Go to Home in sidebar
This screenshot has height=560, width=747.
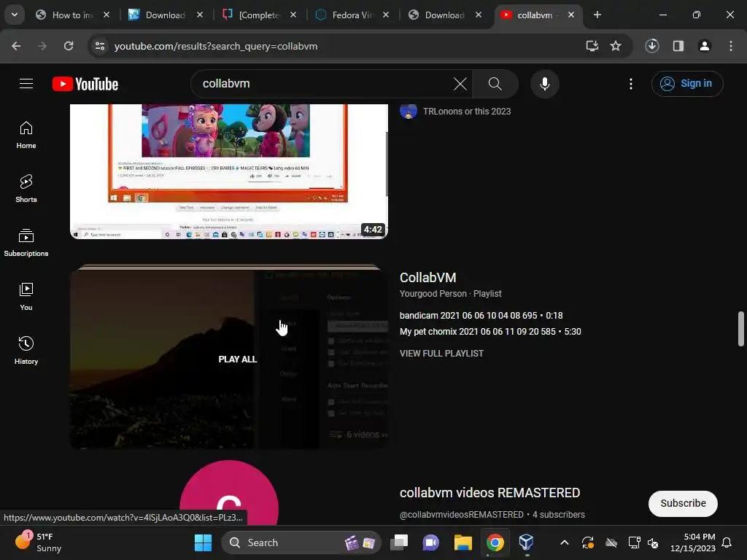pos(26,135)
